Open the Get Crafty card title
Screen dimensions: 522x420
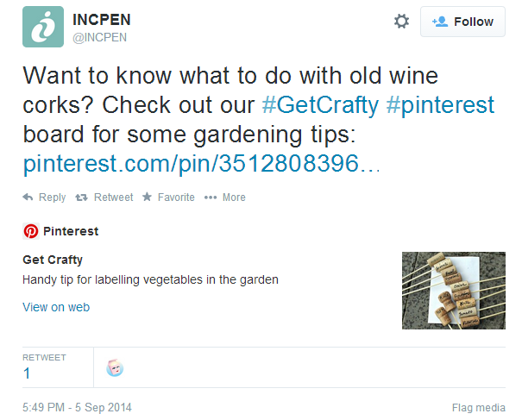(x=53, y=260)
